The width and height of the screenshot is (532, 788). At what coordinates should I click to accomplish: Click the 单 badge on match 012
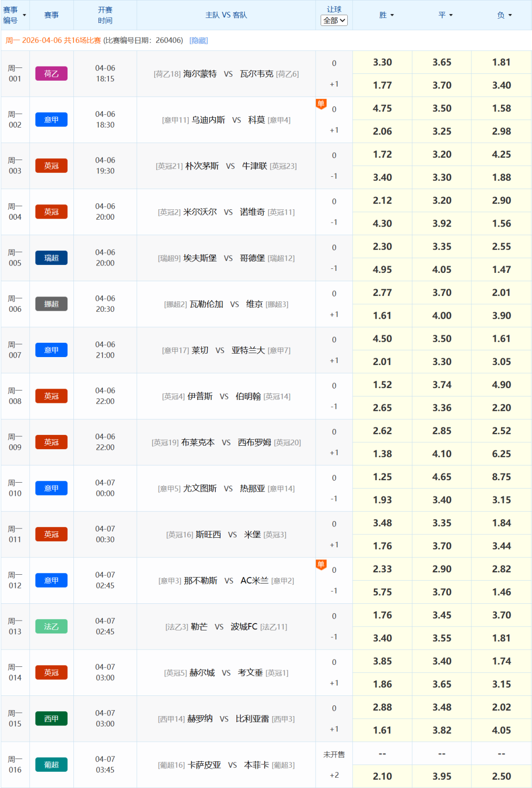tap(321, 565)
